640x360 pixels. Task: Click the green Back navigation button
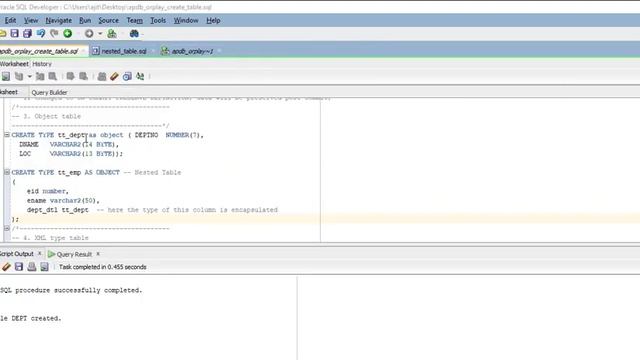point(68,33)
